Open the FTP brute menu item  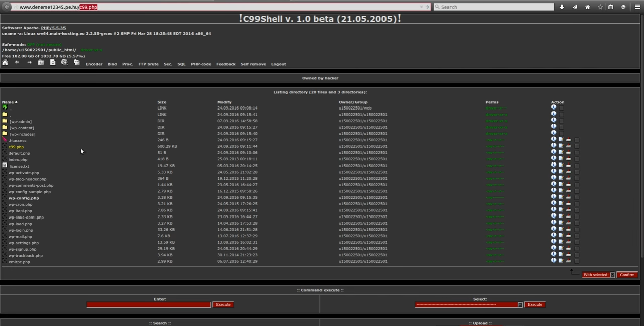coord(148,64)
